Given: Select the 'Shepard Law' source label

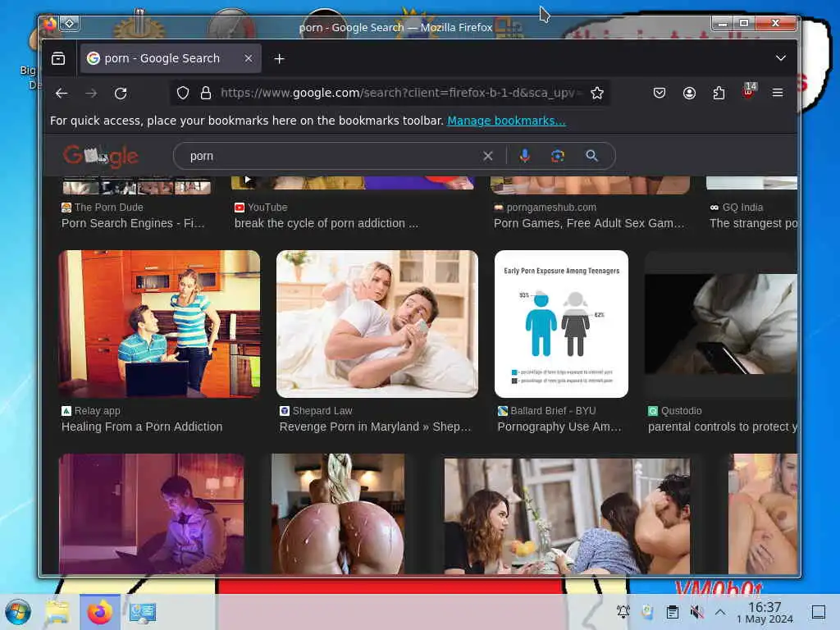Looking at the screenshot, I should click(x=316, y=411).
